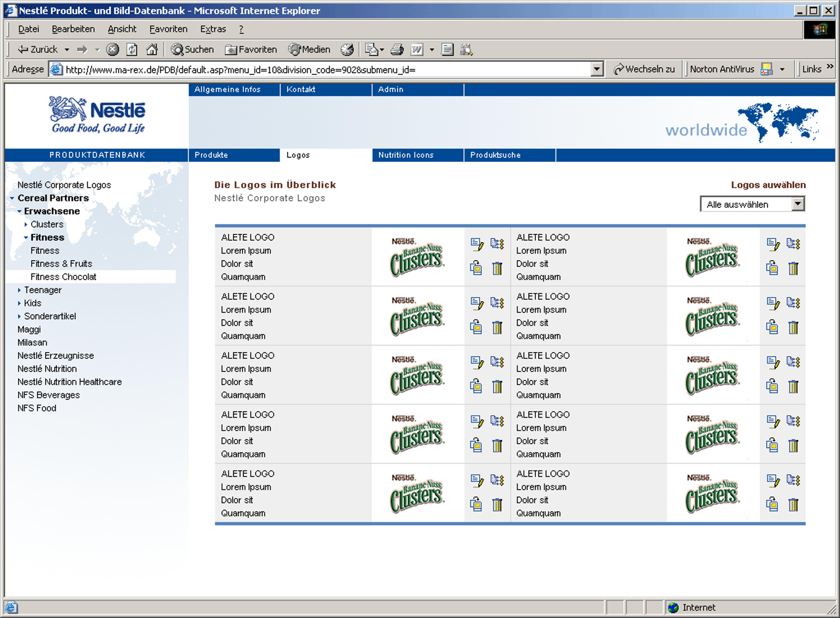Print the page with the printer icon
The height and width of the screenshot is (618, 840).
pos(397,49)
